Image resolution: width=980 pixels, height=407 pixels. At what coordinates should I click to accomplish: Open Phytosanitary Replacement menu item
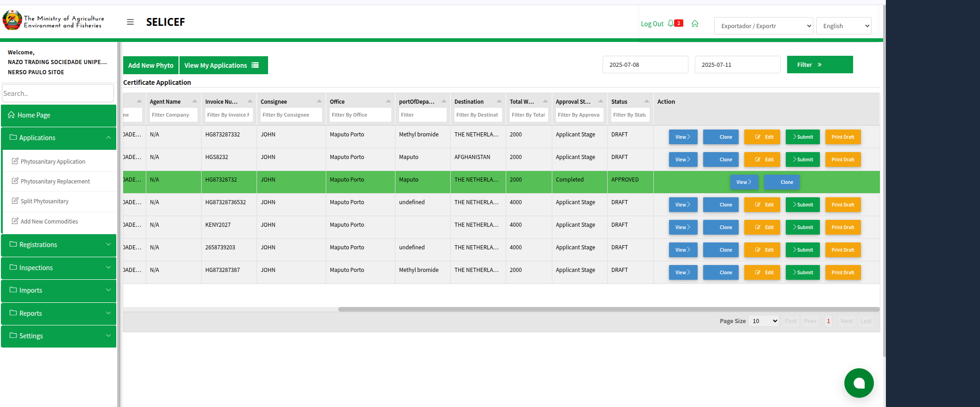pos(55,182)
